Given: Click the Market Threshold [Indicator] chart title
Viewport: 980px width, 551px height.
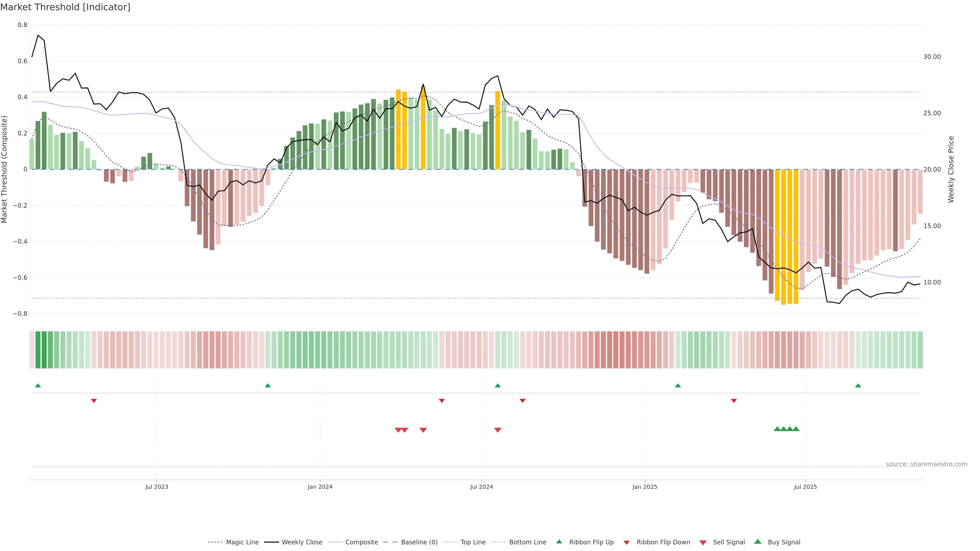Looking at the screenshot, I should coord(65,7).
